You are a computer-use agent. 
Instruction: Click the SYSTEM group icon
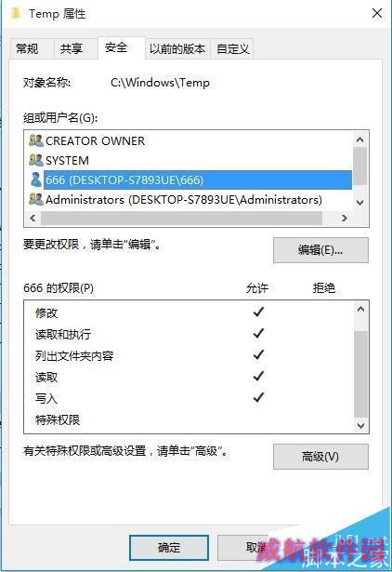point(35,160)
